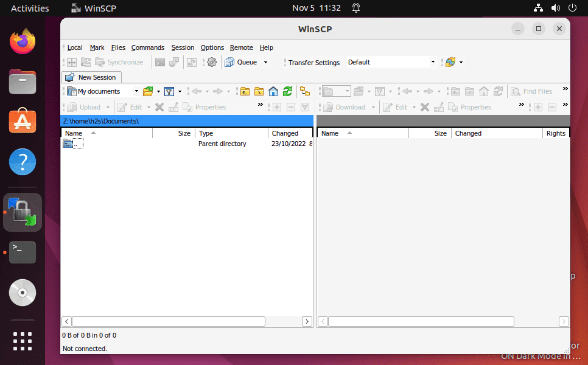Open the Transfer Settings Default dropdown
Viewport: 588px width, 365px height.
(x=391, y=62)
